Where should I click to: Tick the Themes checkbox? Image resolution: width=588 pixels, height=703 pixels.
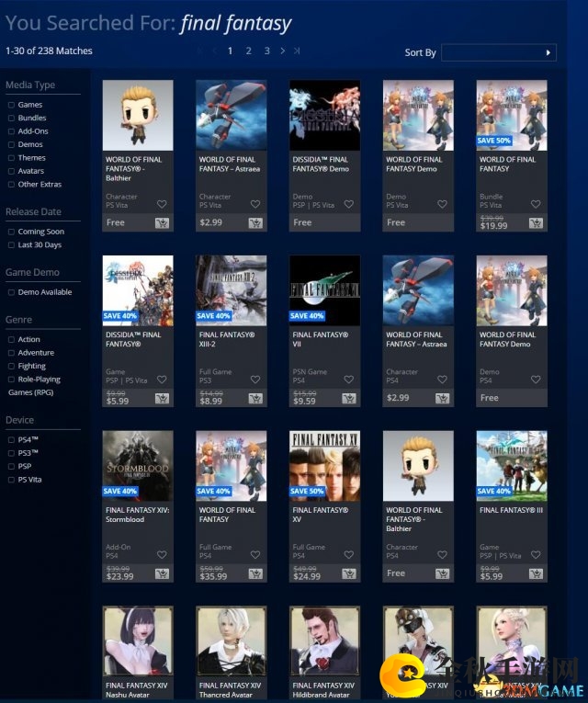click(12, 158)
